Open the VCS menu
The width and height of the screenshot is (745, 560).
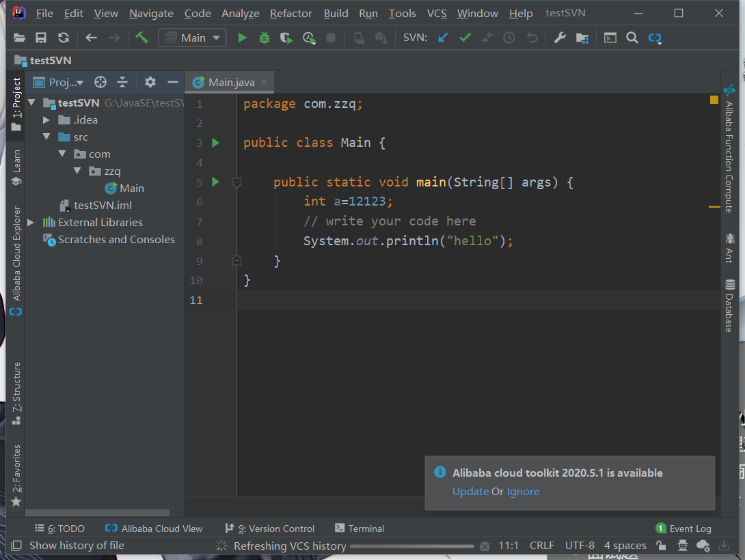click(x=437, y=13)
